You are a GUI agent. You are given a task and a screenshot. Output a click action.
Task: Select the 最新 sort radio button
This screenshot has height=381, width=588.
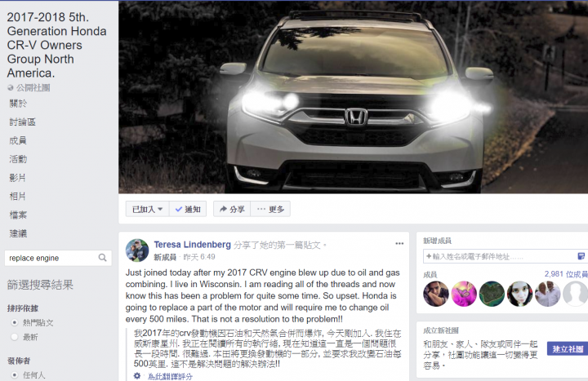click(x=15, y=337)
